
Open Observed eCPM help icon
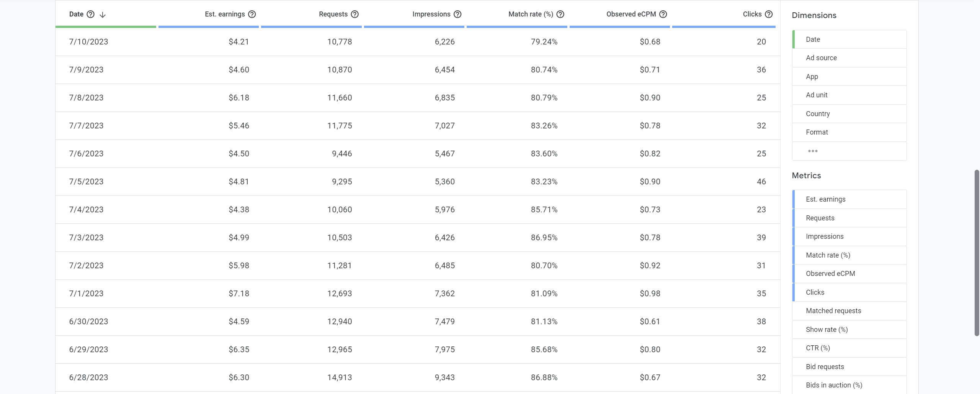pyautogui.click(x=663, y=14)
